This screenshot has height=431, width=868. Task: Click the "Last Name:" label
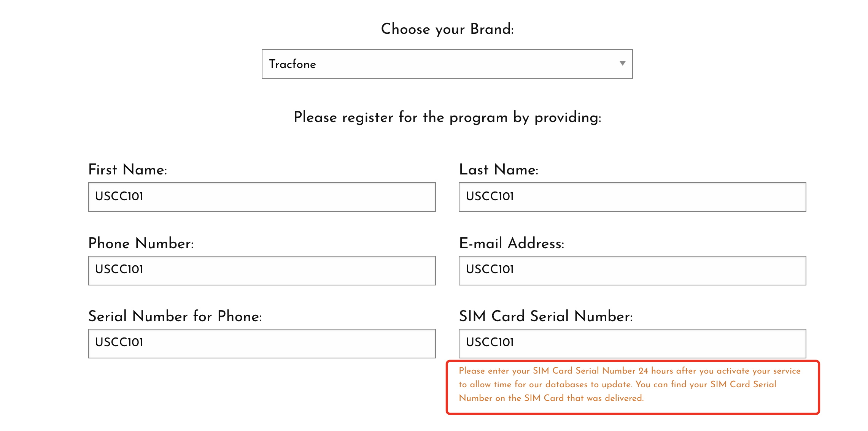coord(499,170)
